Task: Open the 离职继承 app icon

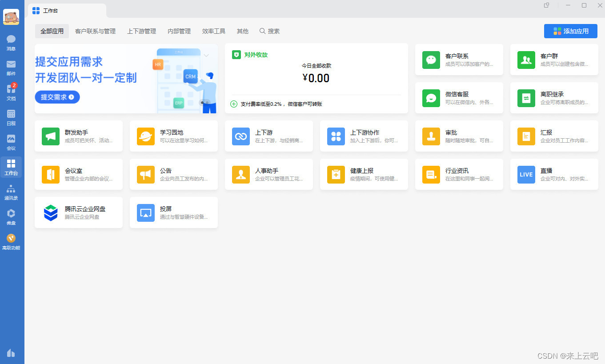Action: coord(526,98)
